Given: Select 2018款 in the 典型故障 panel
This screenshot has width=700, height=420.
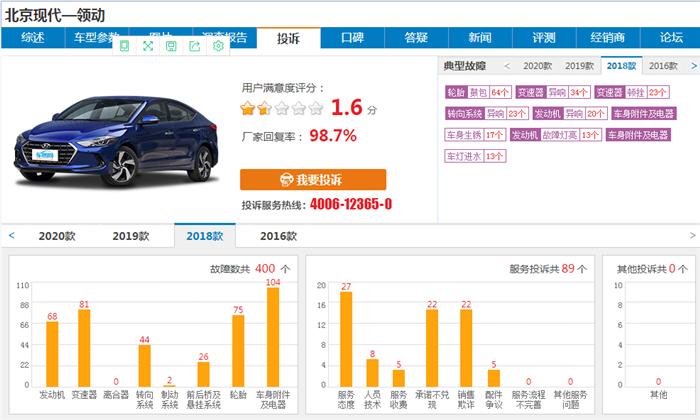Looking at the screenshot, I should [x=621, y=66].
